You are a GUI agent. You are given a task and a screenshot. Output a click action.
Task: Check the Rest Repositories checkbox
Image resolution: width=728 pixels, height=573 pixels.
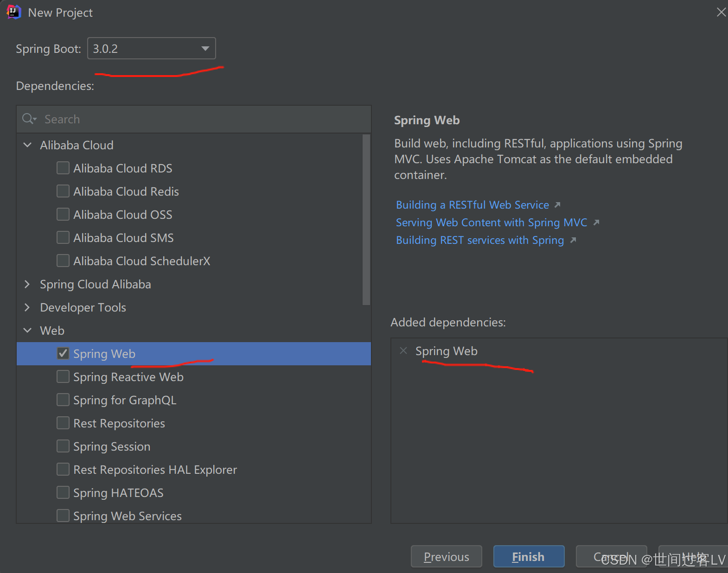pyautogui.click(x=63, y=423)
